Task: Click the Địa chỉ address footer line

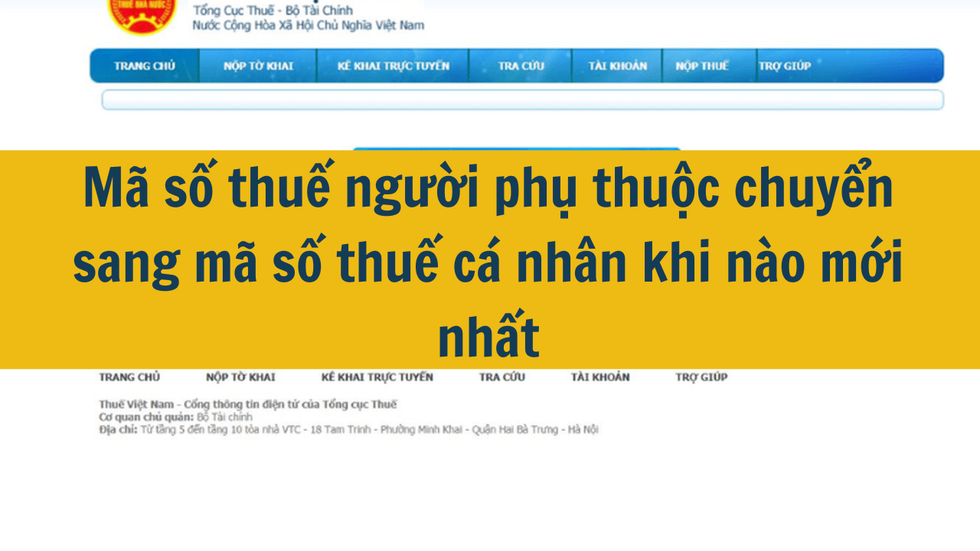Action: pos(348,430)
